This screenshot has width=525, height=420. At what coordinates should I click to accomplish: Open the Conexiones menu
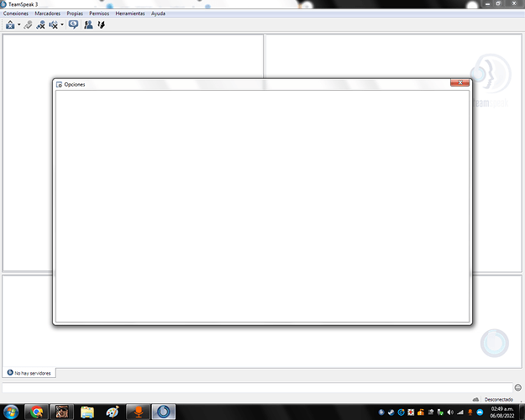pos(16,13)
